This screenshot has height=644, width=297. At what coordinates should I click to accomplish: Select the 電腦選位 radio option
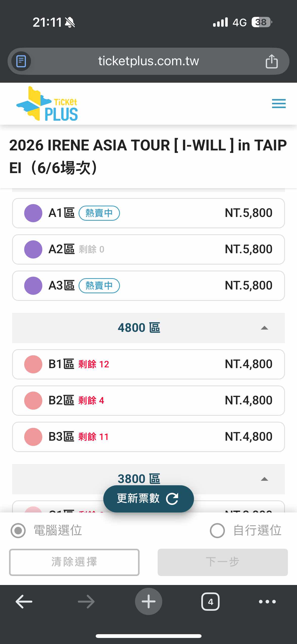coord(18,530)
